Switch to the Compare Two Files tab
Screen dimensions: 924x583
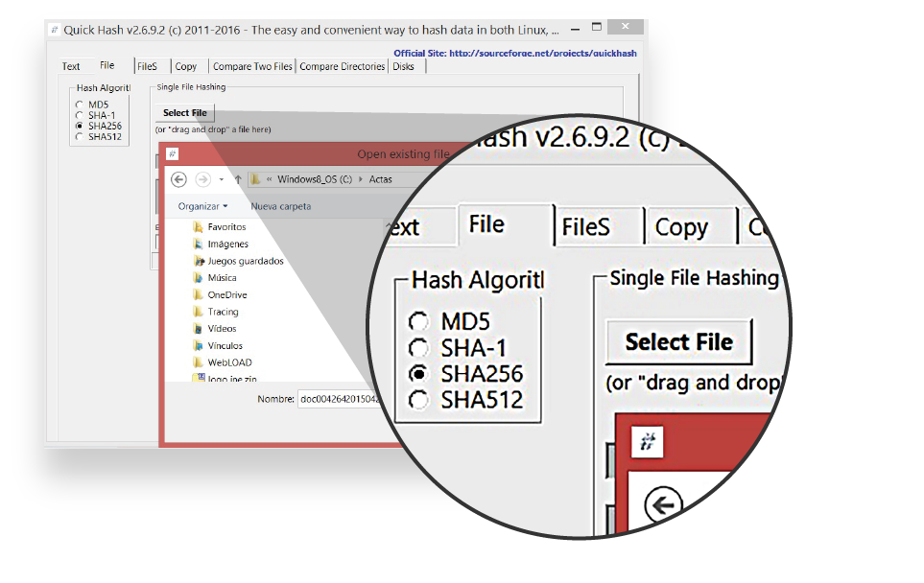pos(251,66)
